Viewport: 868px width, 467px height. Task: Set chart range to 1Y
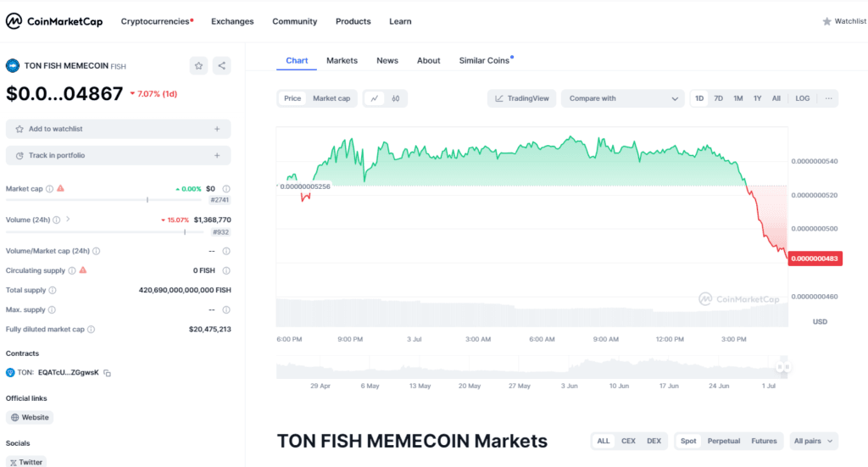757,98
